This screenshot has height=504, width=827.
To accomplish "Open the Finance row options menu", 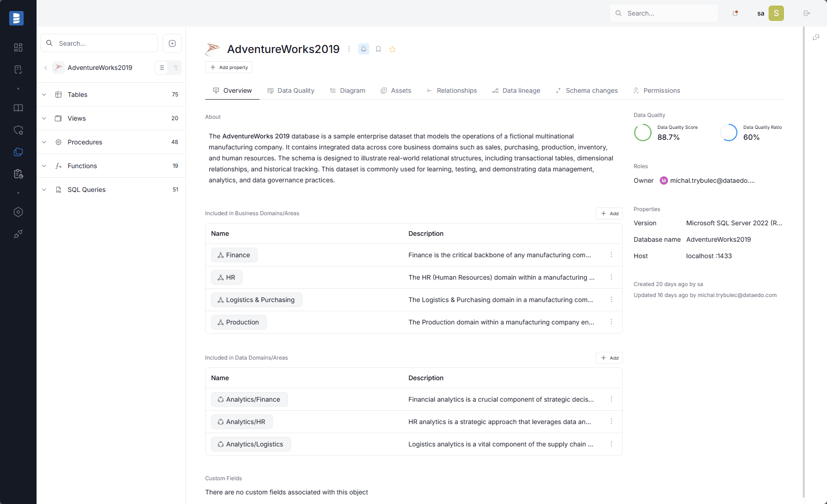I will coord(611,255).
